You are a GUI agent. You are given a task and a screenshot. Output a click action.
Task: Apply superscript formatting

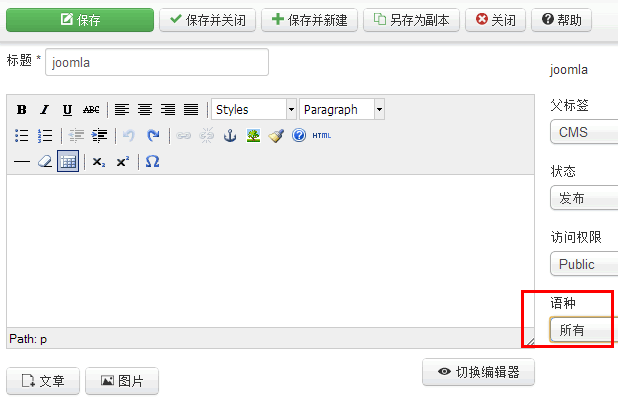tap(123, 161)
